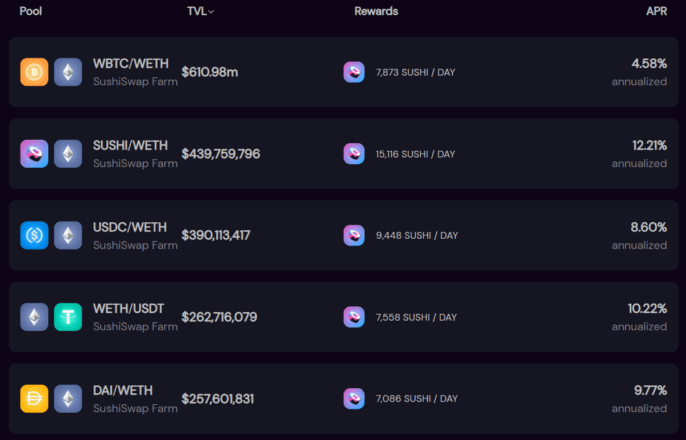Click the yellow DAI token icon
Image resolution: width=686 pixels, height=440 pixels.
pos(34,399)
